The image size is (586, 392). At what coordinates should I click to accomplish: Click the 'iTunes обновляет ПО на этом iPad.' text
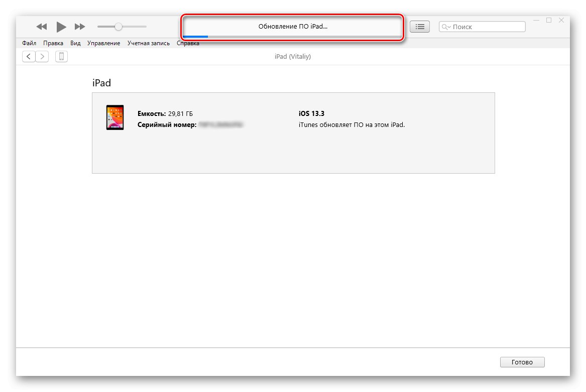tap(351, 125)
